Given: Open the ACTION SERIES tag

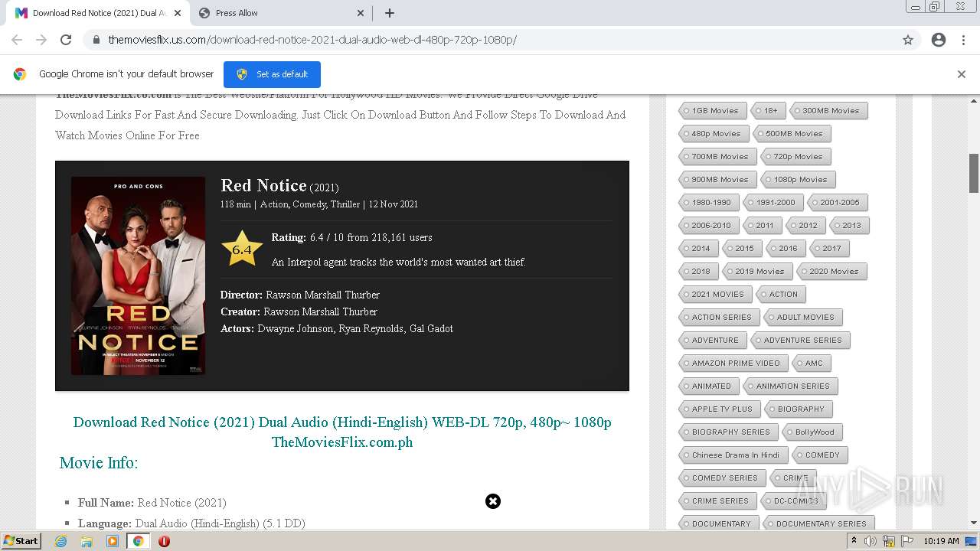Looking at the screenshot, I should (x=718, y=318).
